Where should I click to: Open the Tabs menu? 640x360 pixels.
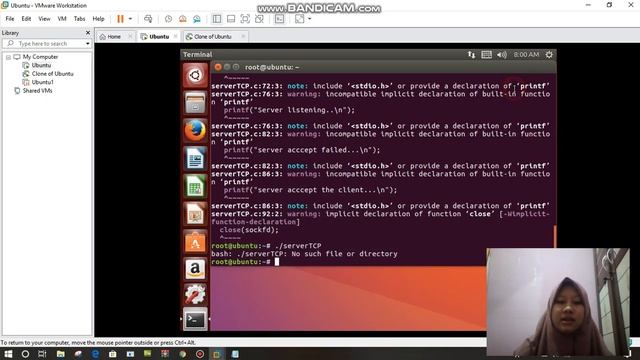[79, 19]
